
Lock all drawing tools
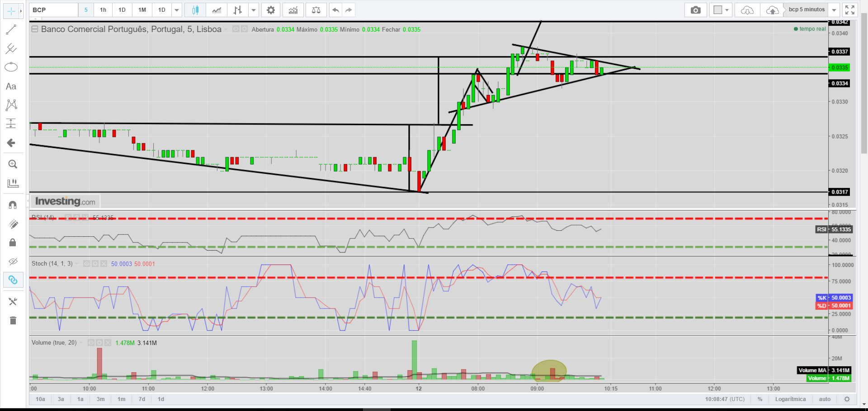[x=13, y=243]
